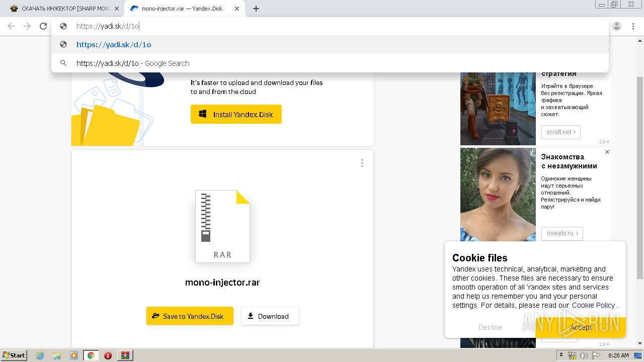
Task: Click the 8:28 AM taskbar clock
Action: tap(618, 355)
